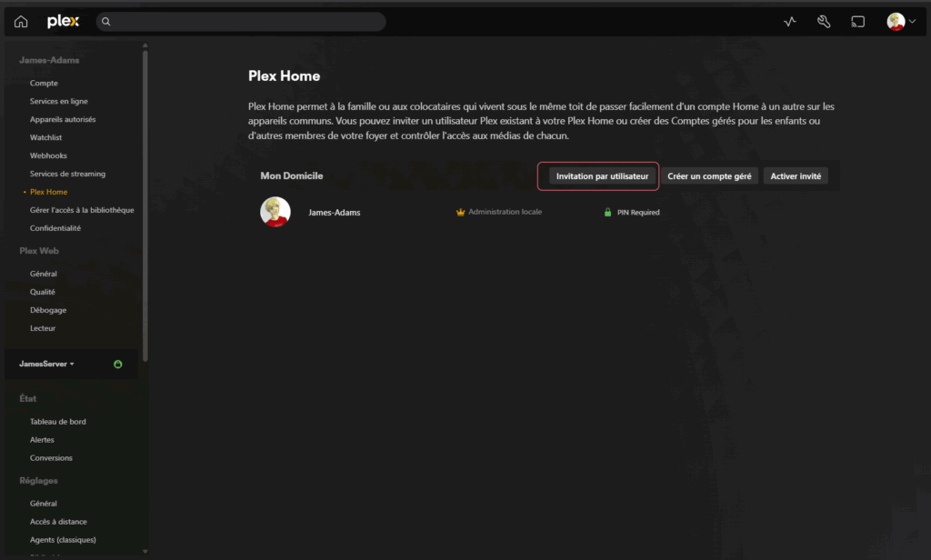Click the green PIN Required lock icon
Screen dimensions: 931x560
coord(607,212)
